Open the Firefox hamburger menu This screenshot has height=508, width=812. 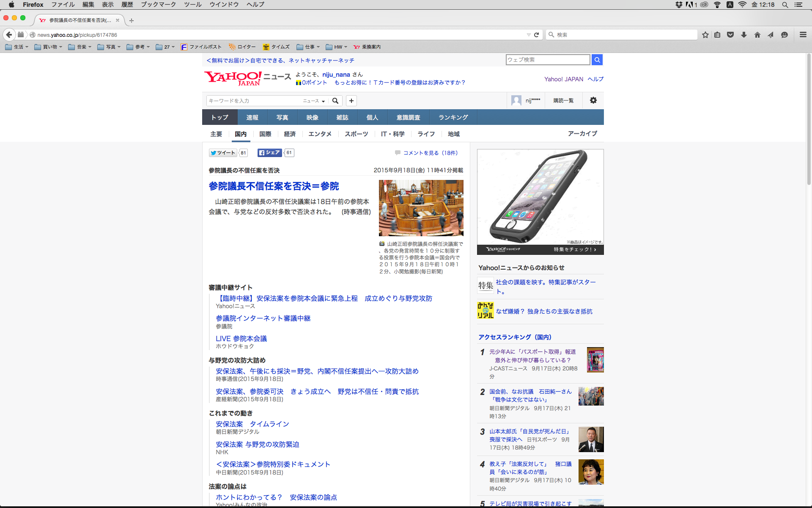(x=803, y=35)
